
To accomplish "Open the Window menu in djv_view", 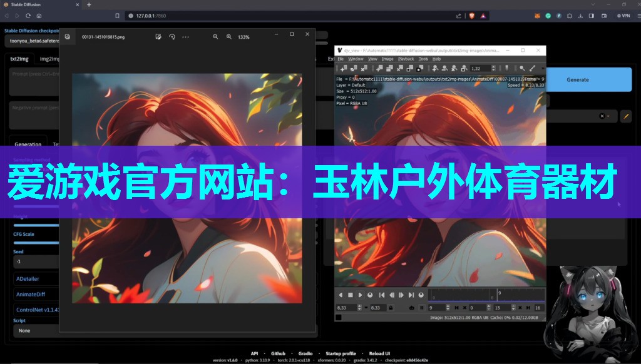I will [x=356, y=59].
